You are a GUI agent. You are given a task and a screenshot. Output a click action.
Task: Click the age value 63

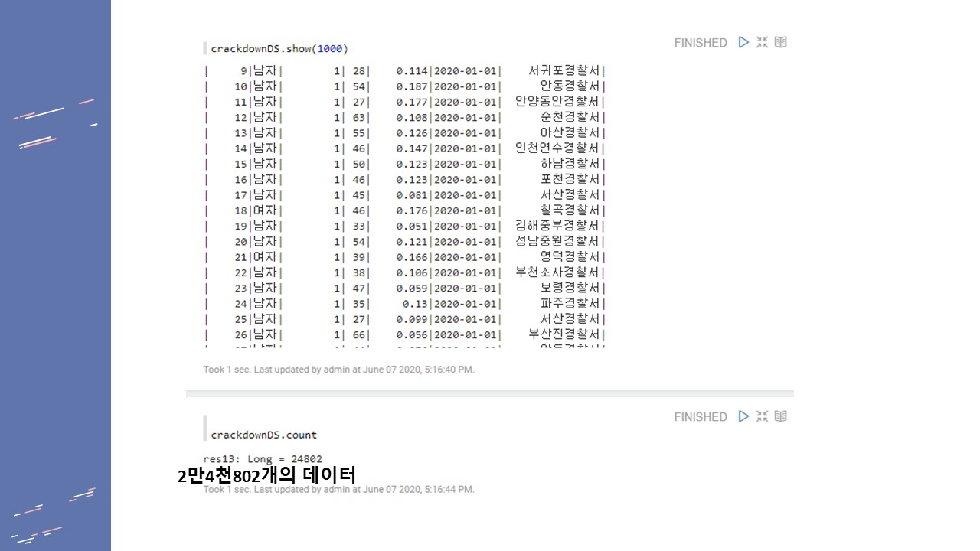click(x=359, y=118)
